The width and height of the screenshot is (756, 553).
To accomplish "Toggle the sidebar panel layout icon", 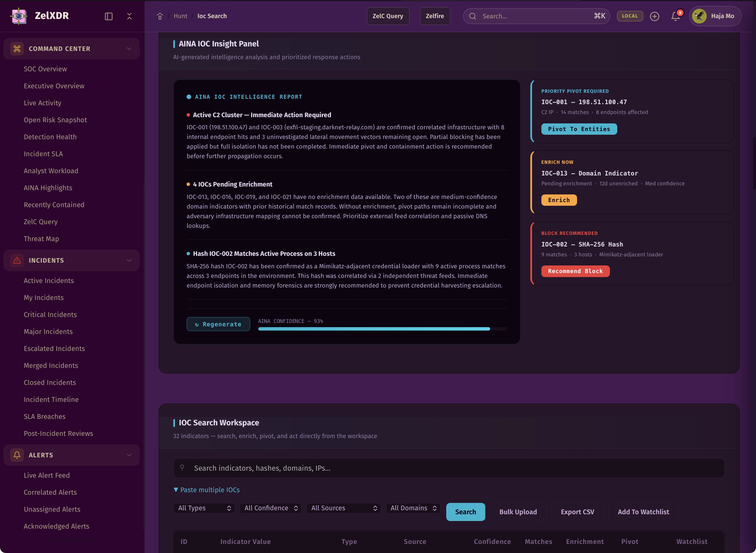I will [x=108, y=16].
